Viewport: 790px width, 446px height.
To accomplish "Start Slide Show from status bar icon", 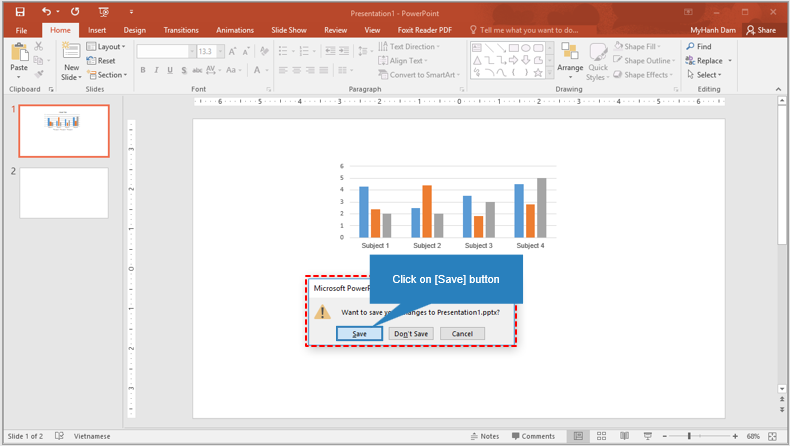I will [648, 436].
